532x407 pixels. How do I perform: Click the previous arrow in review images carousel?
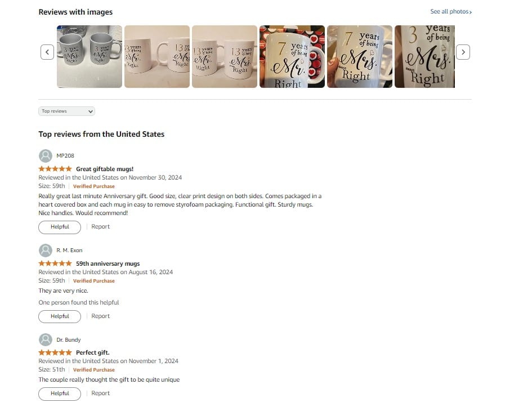click(47, 52)
